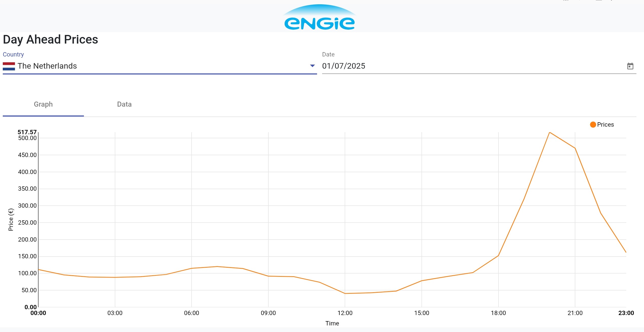The image size is (644, 332).
Task: Expand the Country dropdown arrow
Action: point(312,66)
